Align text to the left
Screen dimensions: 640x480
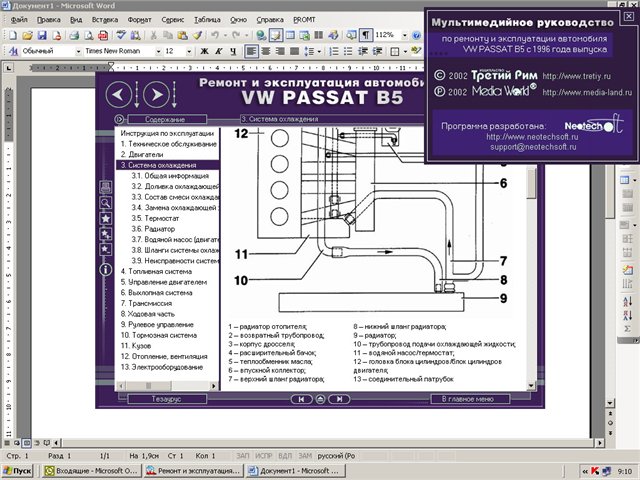click(251, 51)
